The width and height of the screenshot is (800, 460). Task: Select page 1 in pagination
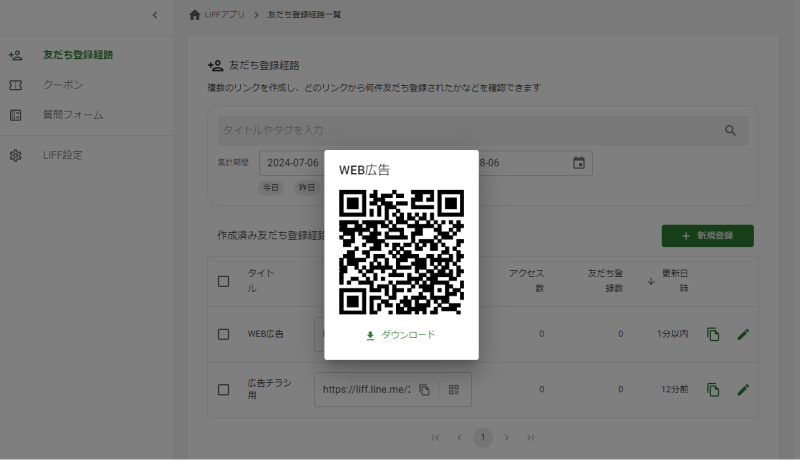pyautogui.click(x=483, y=438)
